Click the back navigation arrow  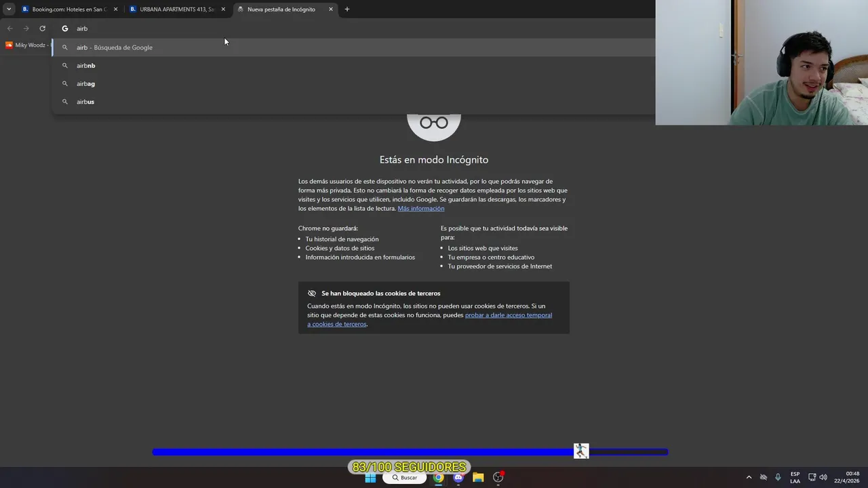click(x=9, y=28)
